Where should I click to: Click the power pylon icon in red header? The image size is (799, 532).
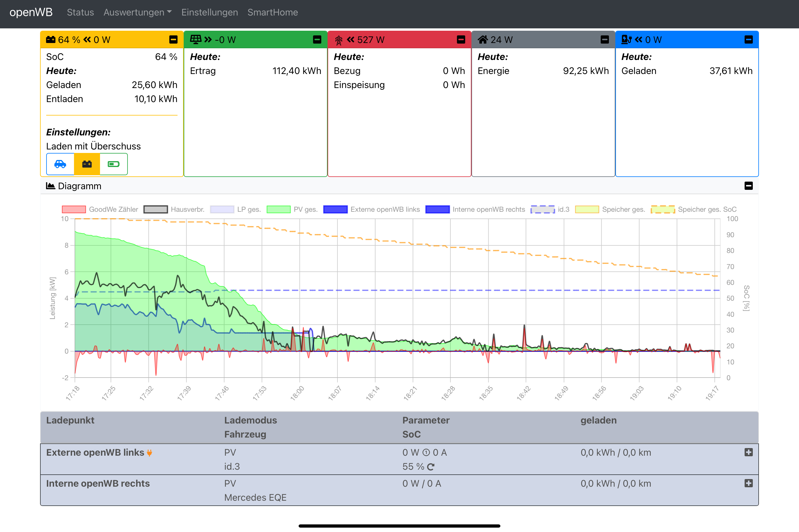339,40
